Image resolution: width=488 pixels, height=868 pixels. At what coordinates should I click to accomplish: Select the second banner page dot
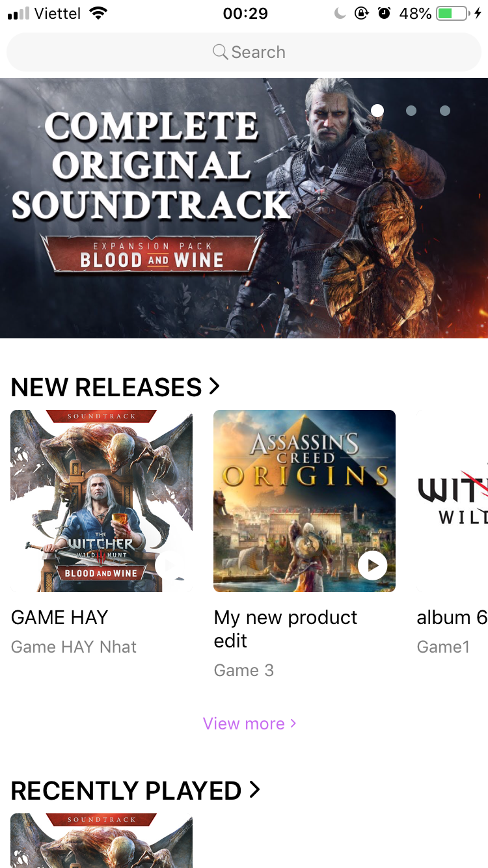click(x=411, y=111)
